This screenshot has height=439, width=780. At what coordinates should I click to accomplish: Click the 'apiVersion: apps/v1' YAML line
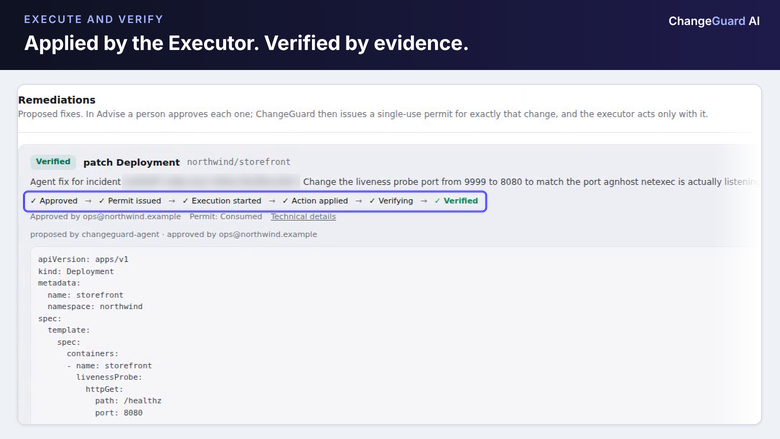pyautogui.click(x=83, y=260)
